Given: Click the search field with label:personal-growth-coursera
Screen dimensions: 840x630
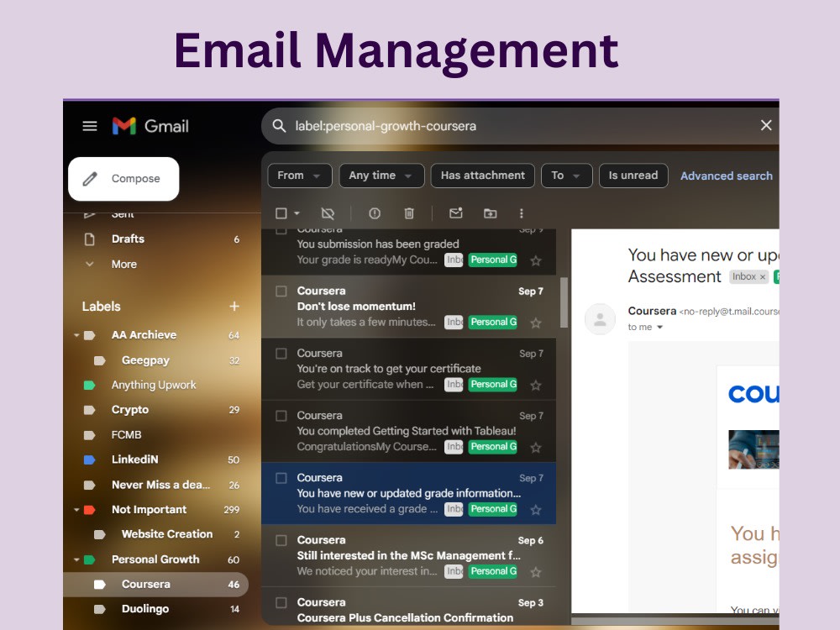Looking at the screenshot, I should (x=520, y=126).
